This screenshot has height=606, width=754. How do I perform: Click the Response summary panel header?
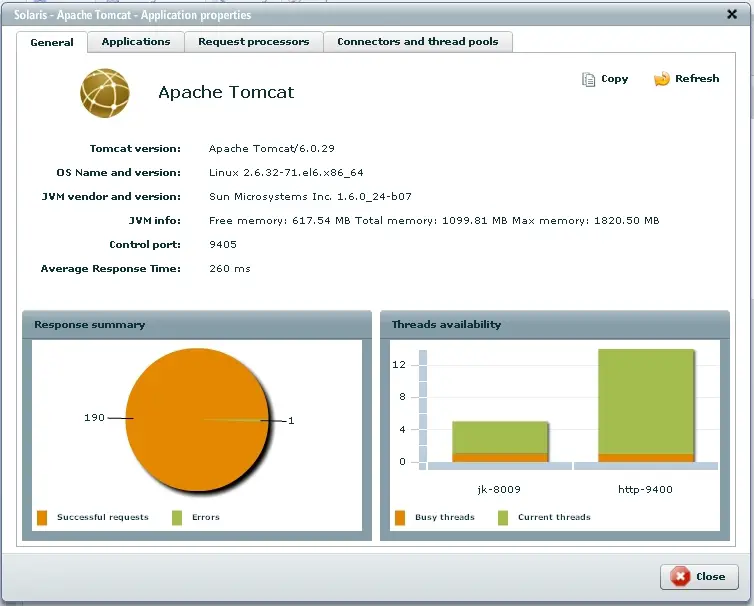click(x=197, y=325)
